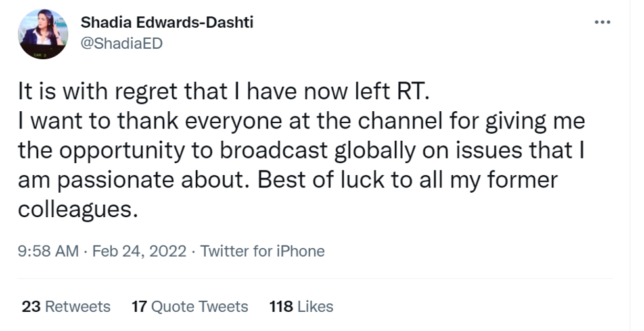This screenshot has width=644, height=331.
Task: Open the @ShadiaED handle link
Action: (121, 43)
